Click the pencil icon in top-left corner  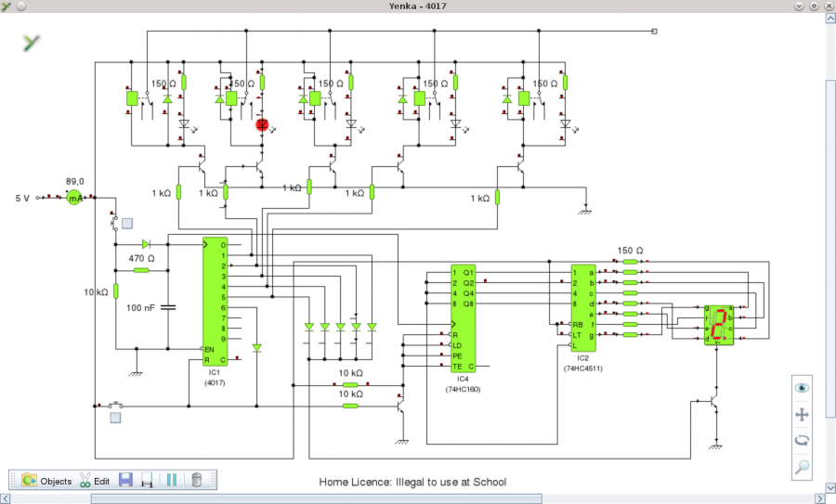tap(32, 42)
